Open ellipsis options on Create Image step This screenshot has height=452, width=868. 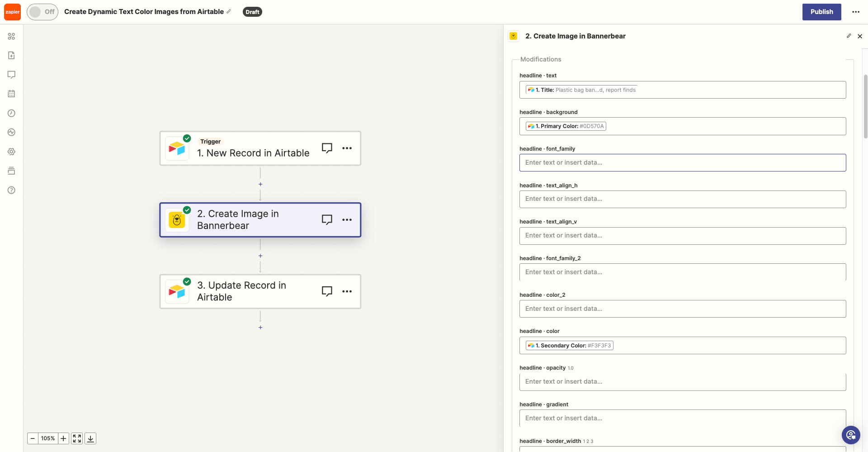[347, 219]
